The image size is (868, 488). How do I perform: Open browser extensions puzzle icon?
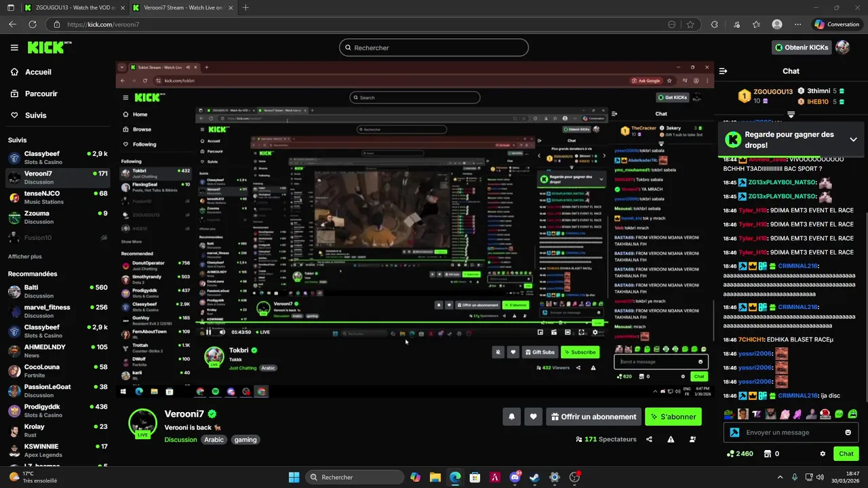tap(714, 24)
